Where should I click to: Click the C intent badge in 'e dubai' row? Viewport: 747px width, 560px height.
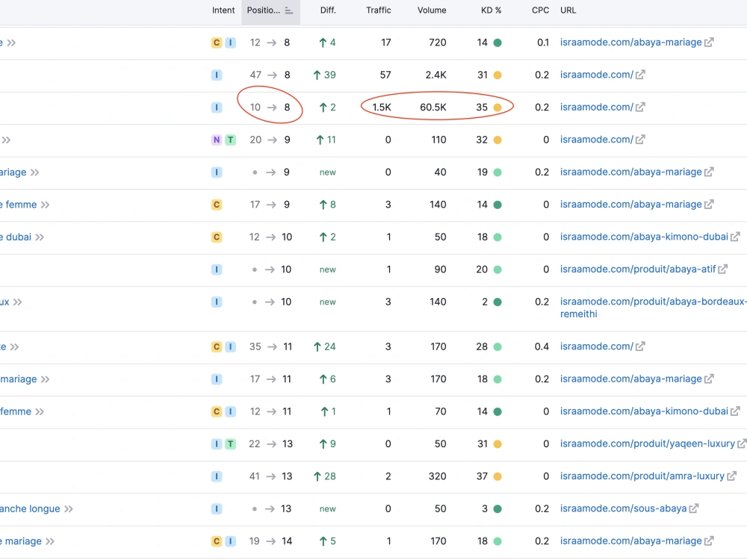pyautogui.click(x=217, y=237)
